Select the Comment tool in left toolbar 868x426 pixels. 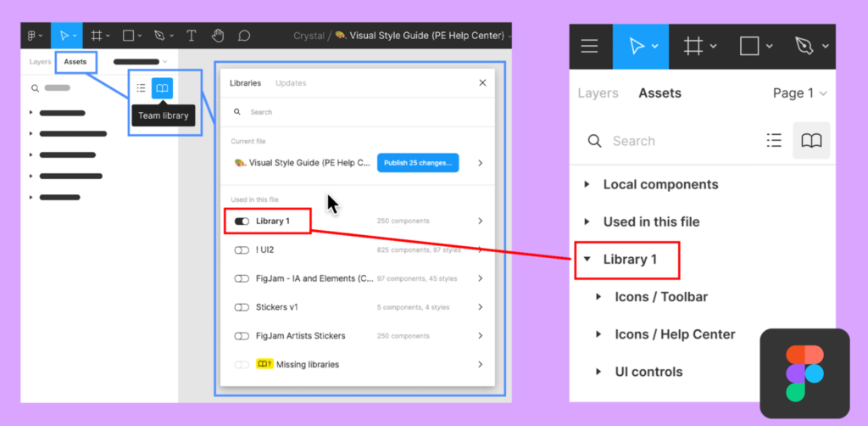[x=244, y=36]
